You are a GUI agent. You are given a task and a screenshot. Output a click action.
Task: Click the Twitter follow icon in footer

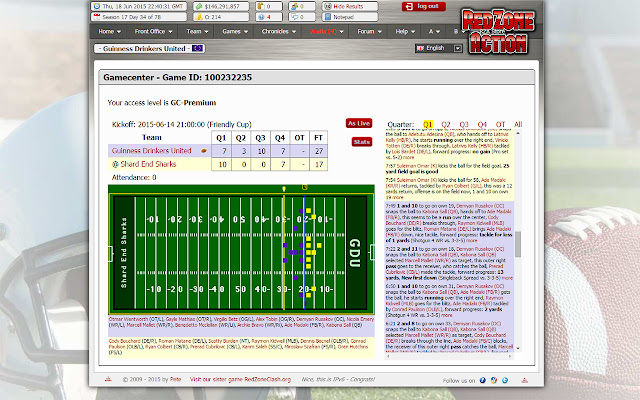505,380
